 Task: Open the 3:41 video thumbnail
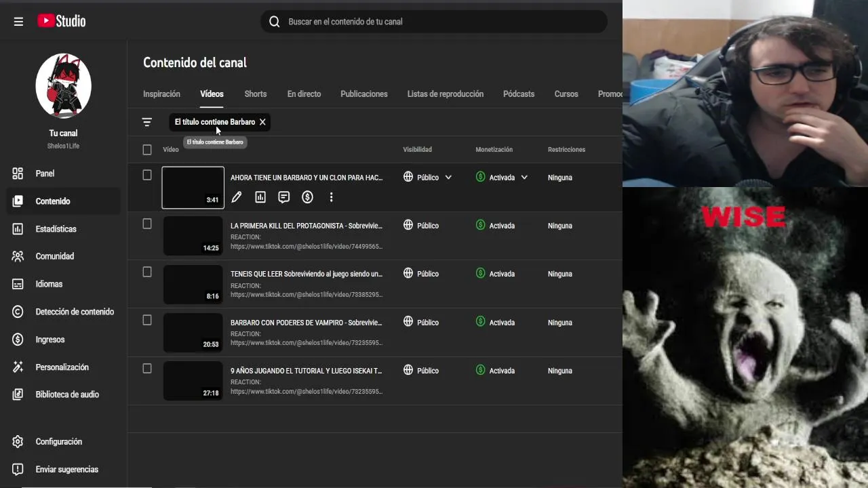(x=193, y=188)
